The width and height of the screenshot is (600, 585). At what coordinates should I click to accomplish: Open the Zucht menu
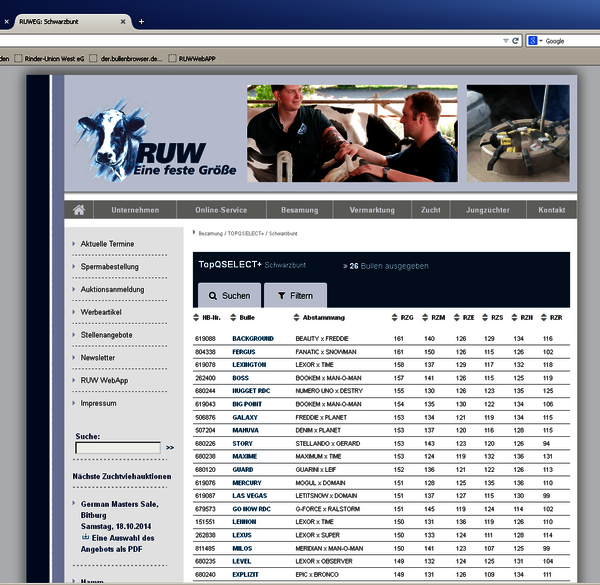(x=430, y=210)
